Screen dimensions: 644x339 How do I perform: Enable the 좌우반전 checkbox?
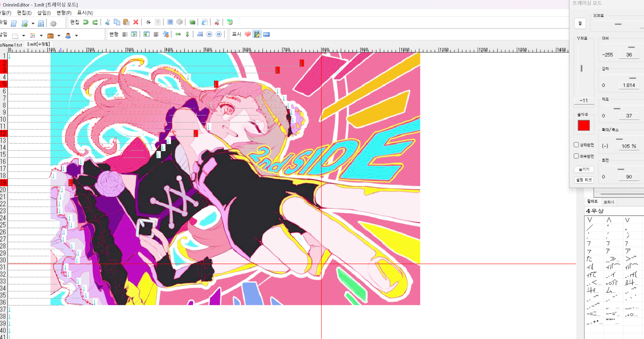[576, 156]
